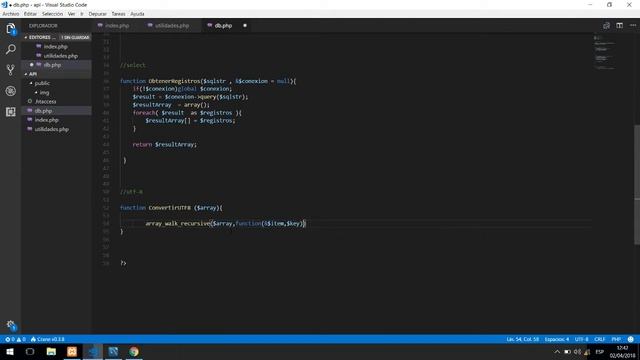
Task: Click the editor vertical scrollbar
Action: [x=637, y=184]
